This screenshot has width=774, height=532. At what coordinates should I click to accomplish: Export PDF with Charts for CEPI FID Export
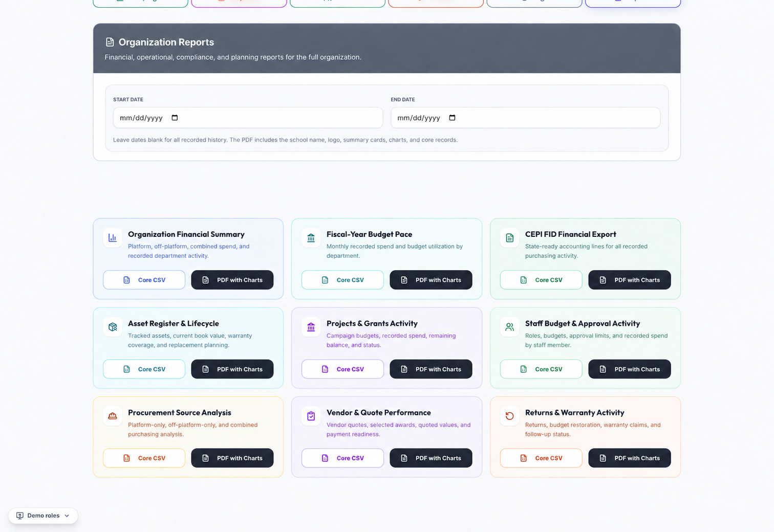[x=630, y=280]
